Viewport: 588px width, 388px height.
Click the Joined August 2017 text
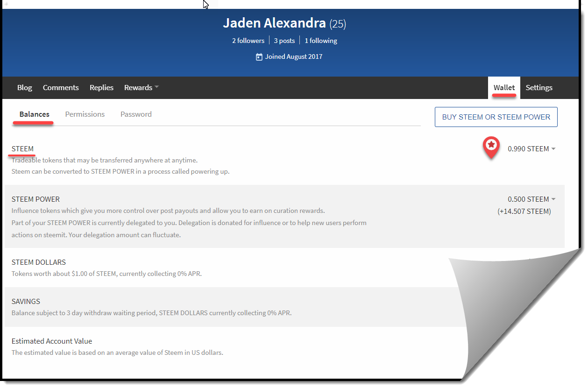click(294, 57)
